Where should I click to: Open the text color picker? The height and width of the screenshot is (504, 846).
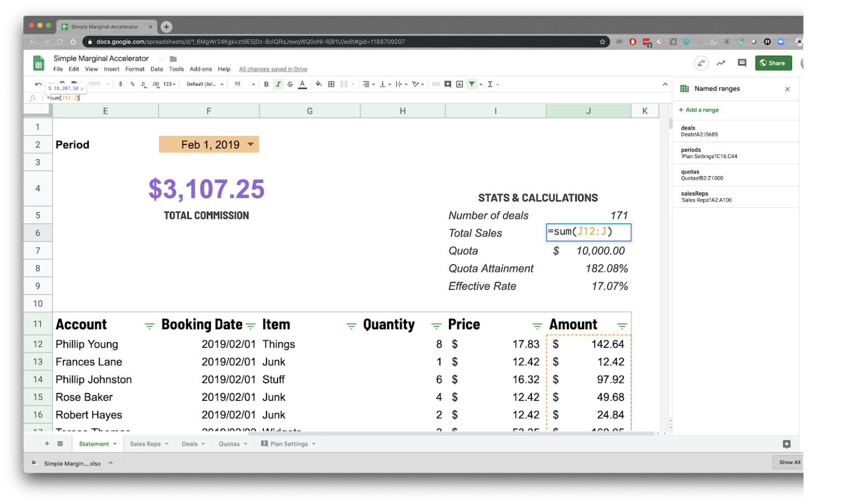(x=302, y=84)
